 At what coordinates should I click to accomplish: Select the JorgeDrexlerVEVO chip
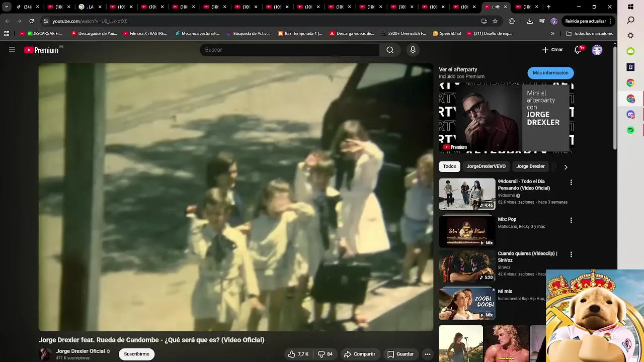coord(486,166)
